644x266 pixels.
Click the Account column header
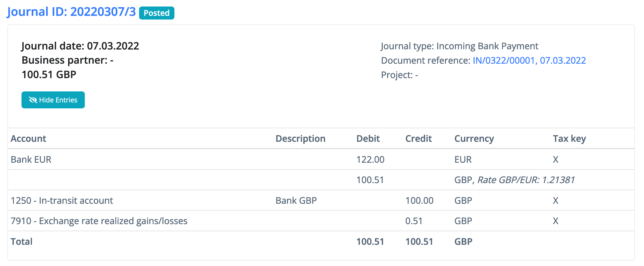coord(28,139)
